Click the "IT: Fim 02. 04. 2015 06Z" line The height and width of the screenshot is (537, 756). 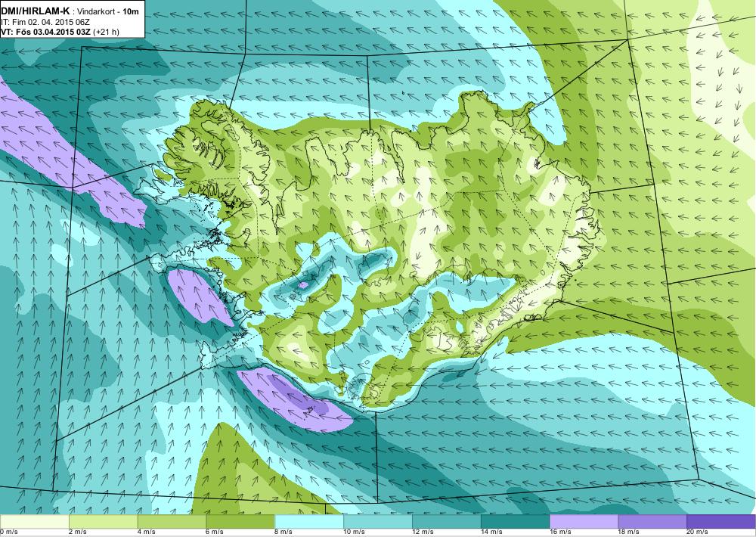pyautogui.click(x=45, y=22)
